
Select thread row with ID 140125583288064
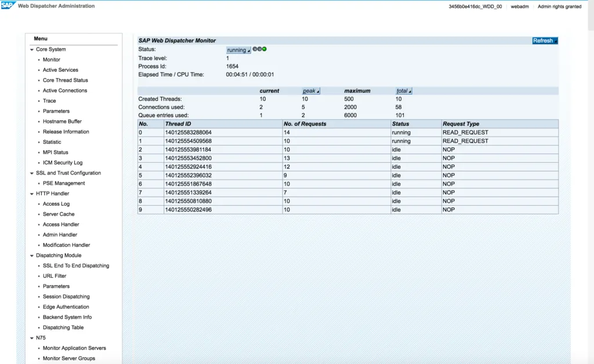point(189,133)
